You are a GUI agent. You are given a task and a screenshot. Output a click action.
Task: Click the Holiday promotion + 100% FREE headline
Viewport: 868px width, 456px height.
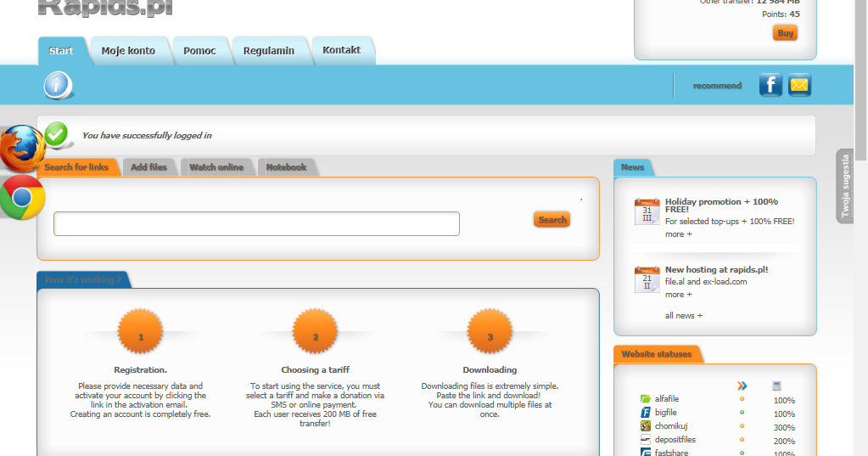point(721,205)
